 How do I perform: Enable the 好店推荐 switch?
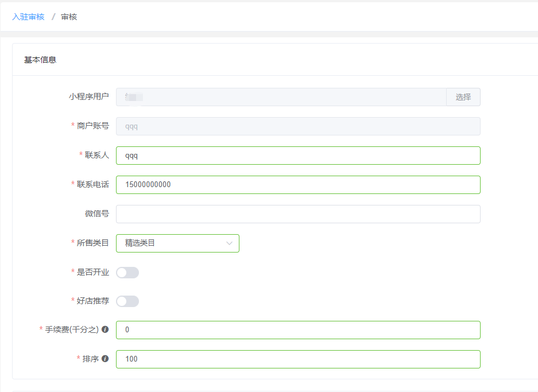click(127, 301)
